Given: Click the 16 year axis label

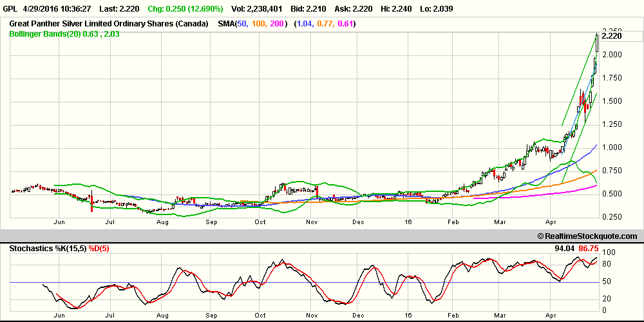Looking at the screenshot, I should [408, 222].
